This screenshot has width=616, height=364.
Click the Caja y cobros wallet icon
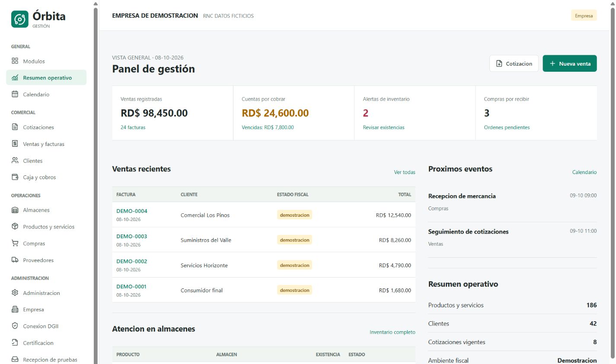tap(15, 177)
